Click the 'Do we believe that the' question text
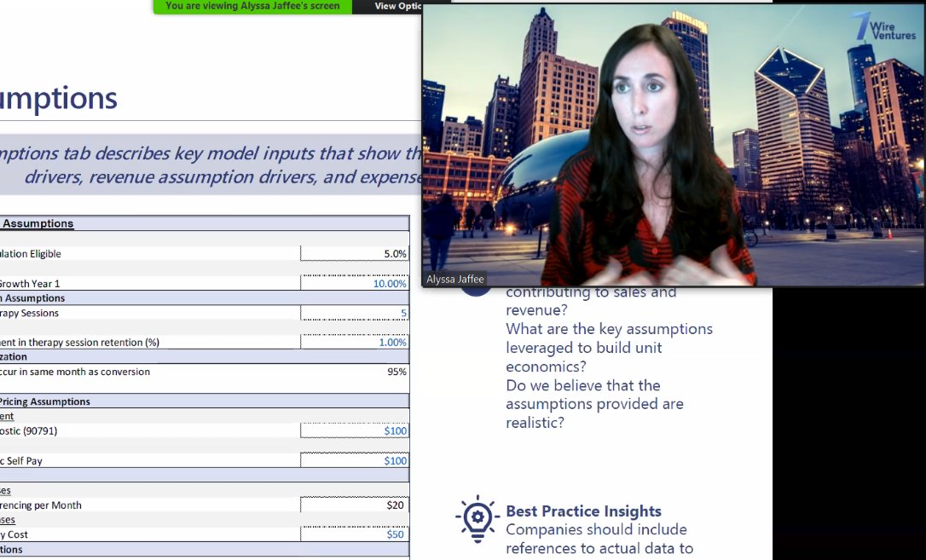 click(583, 385)
